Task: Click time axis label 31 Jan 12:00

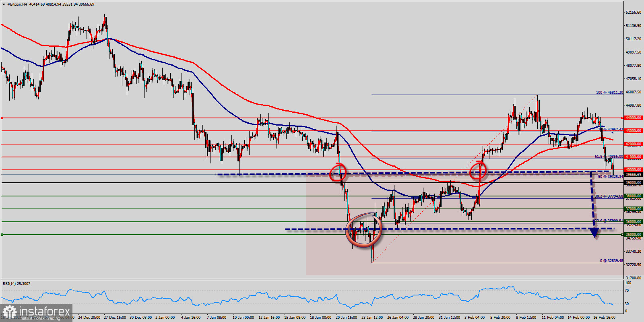Action: (x=449, y=318)
